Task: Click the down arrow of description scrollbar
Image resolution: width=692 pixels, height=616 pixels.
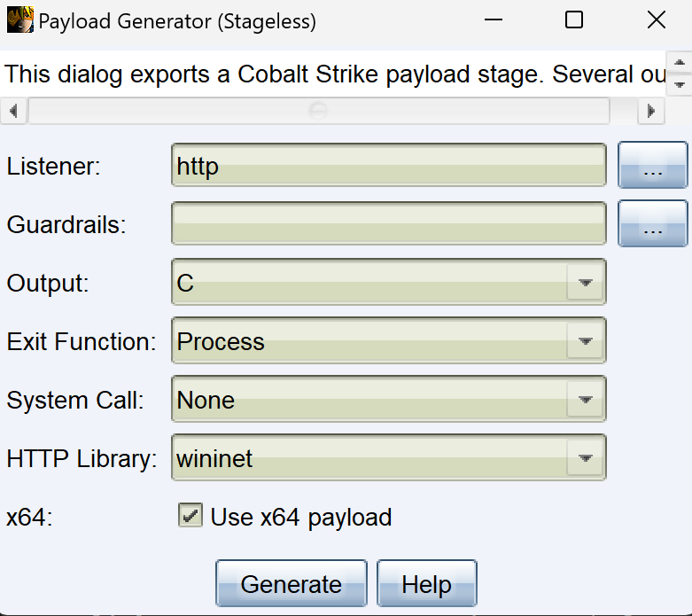Action: 680,84
